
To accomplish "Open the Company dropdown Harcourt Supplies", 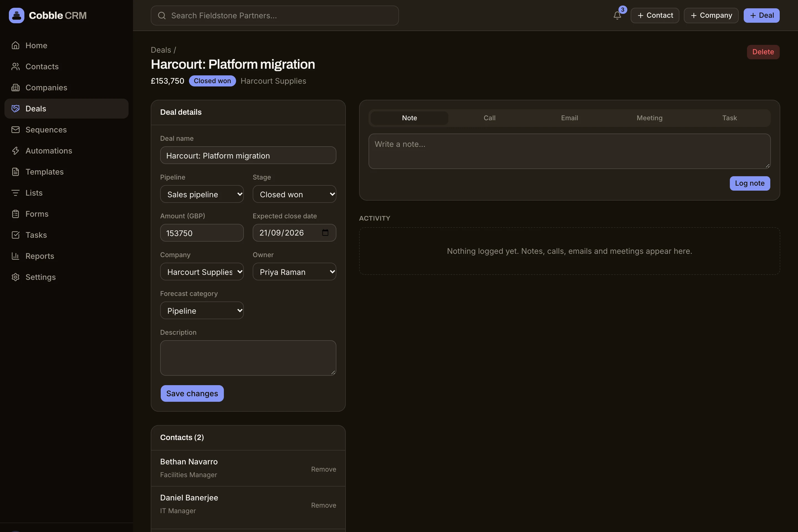I will (202, 272).
